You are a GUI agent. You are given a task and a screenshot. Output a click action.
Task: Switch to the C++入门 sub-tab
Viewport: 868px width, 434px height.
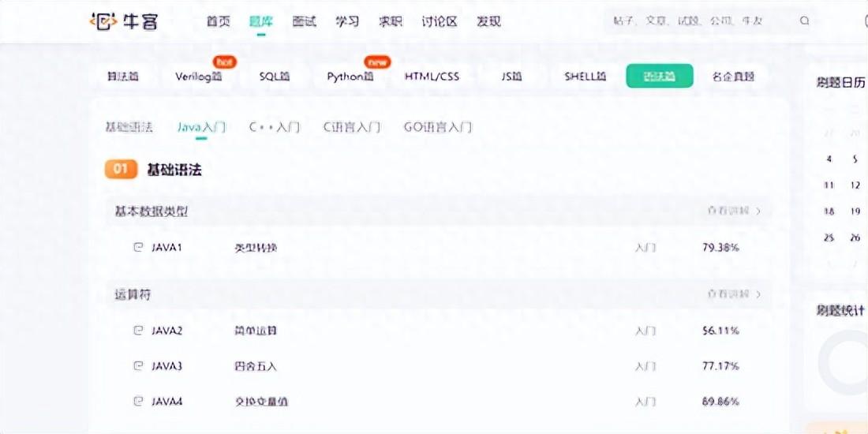275,127
